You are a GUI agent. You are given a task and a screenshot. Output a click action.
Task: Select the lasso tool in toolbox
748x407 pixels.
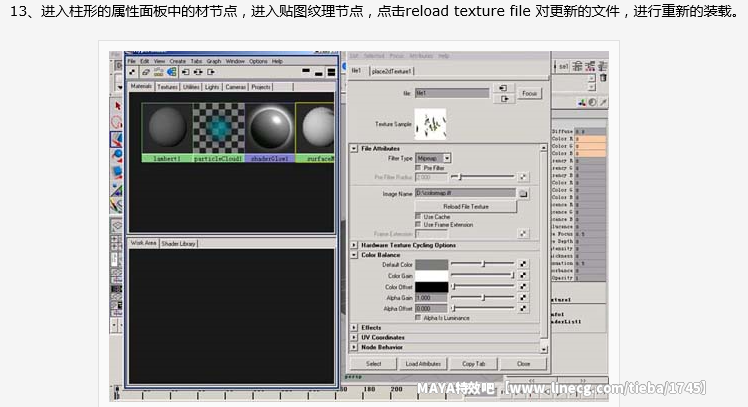coord(117,122)
